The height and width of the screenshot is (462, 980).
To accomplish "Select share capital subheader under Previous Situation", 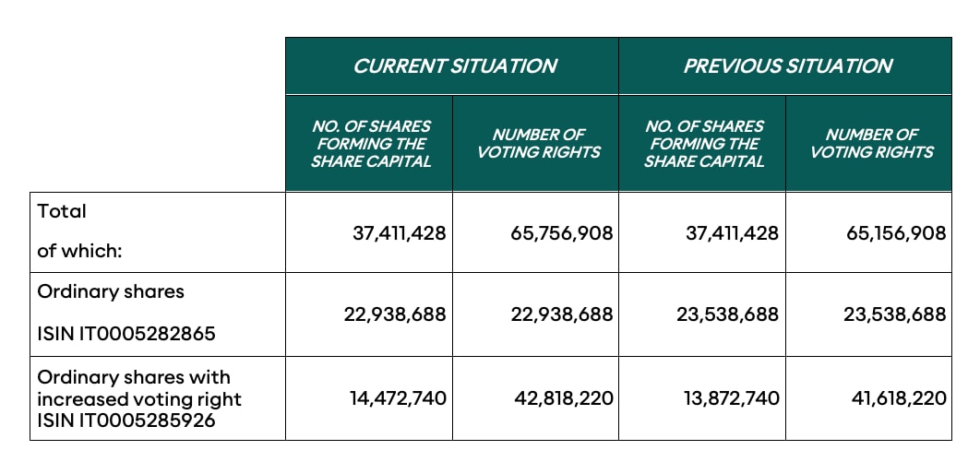I will (x=704, y=143).
